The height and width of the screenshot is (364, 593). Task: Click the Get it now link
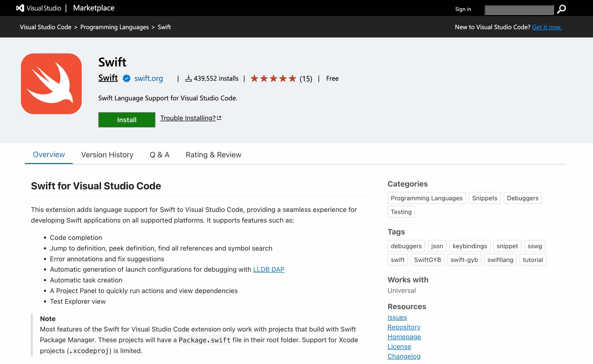click(x=547, y=27)
